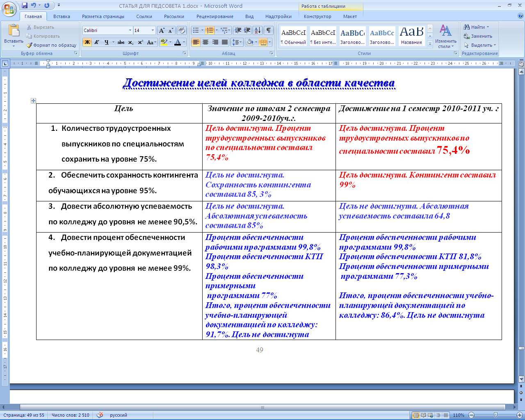Screen dimensions: 525x420
Task: Clear formatting icon
Action: pos(182,30)
